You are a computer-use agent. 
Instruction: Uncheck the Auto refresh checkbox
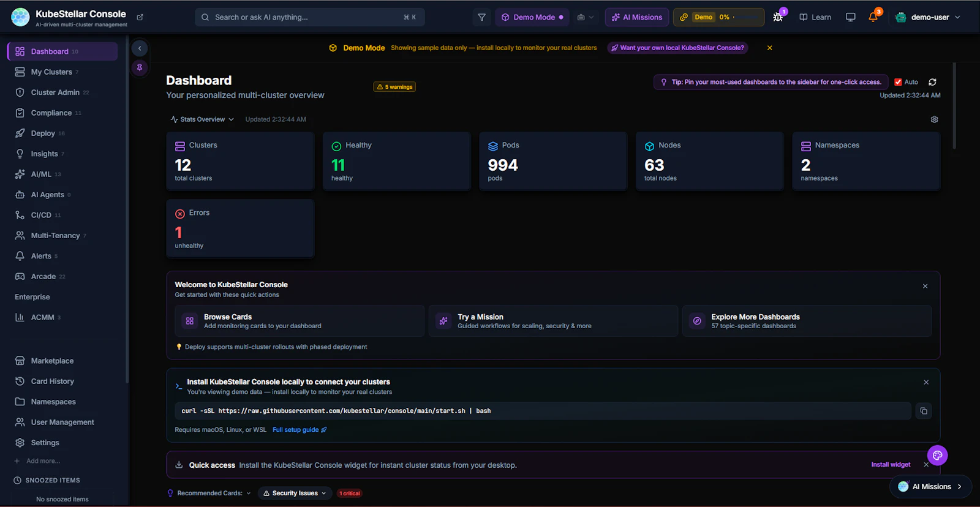pos(898,82)
